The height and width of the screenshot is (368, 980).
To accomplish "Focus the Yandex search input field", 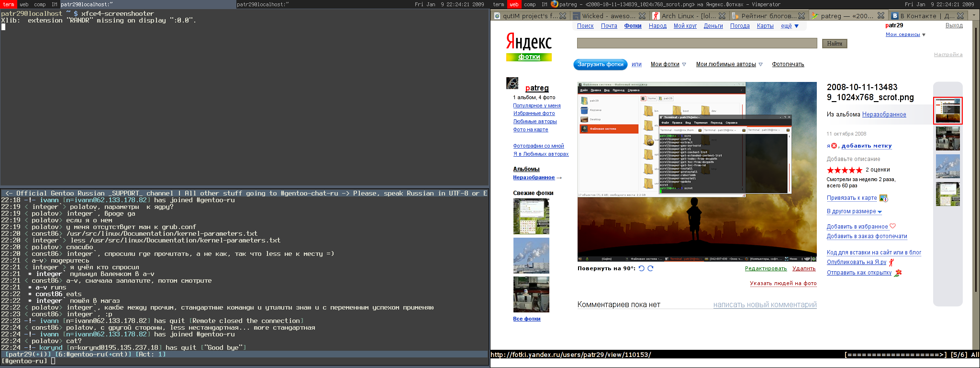I will (697, 43).
